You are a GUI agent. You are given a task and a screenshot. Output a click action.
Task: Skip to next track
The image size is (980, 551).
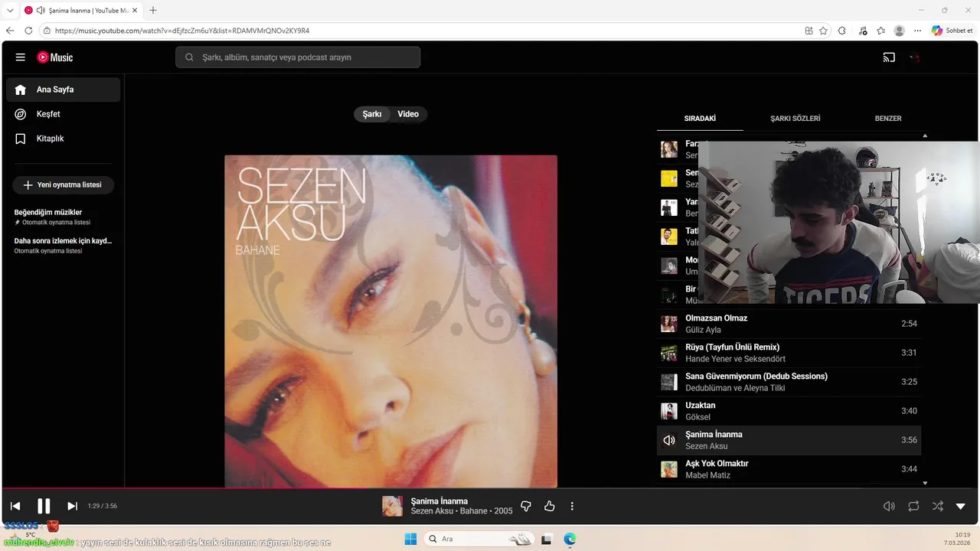[72, 506]
